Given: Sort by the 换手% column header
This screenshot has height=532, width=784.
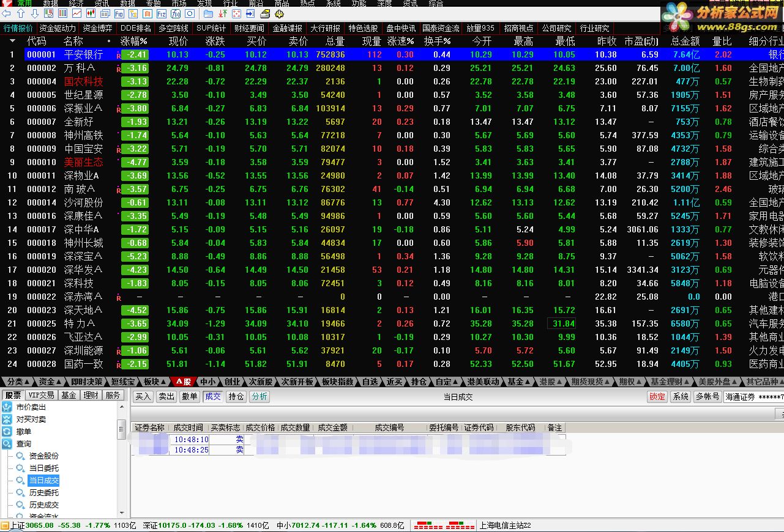Looking at the screenshot, I should (438, 41).
